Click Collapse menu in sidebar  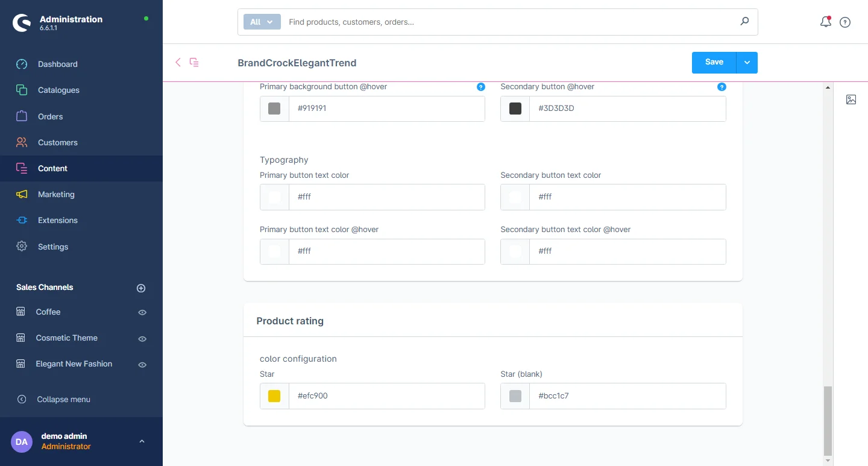coord(63,399)
